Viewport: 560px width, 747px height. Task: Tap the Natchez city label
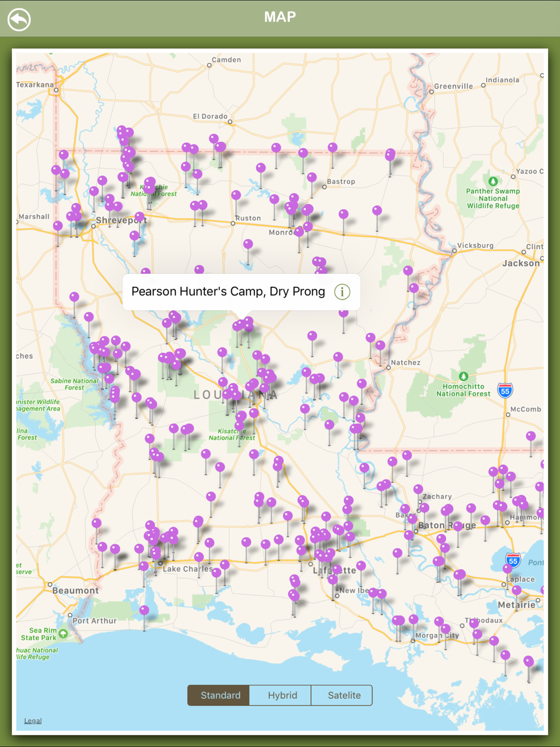[x=405, y=362]
